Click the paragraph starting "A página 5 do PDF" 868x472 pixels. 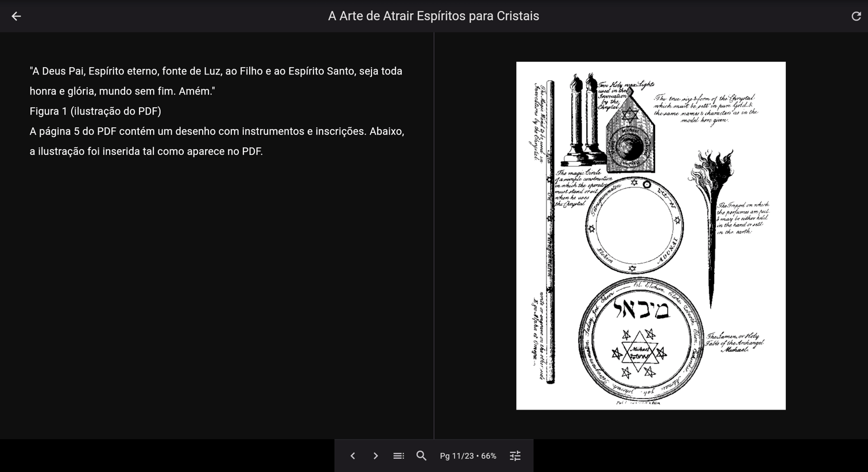tap(217, 141)
